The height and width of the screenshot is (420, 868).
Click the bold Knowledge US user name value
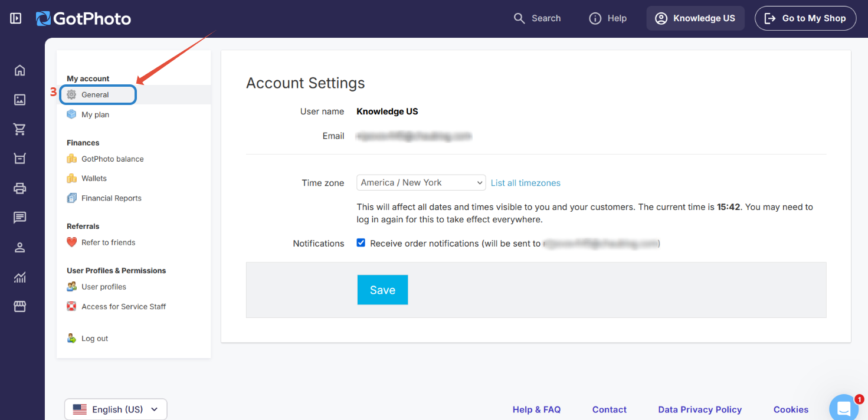[x=387, y=111]
